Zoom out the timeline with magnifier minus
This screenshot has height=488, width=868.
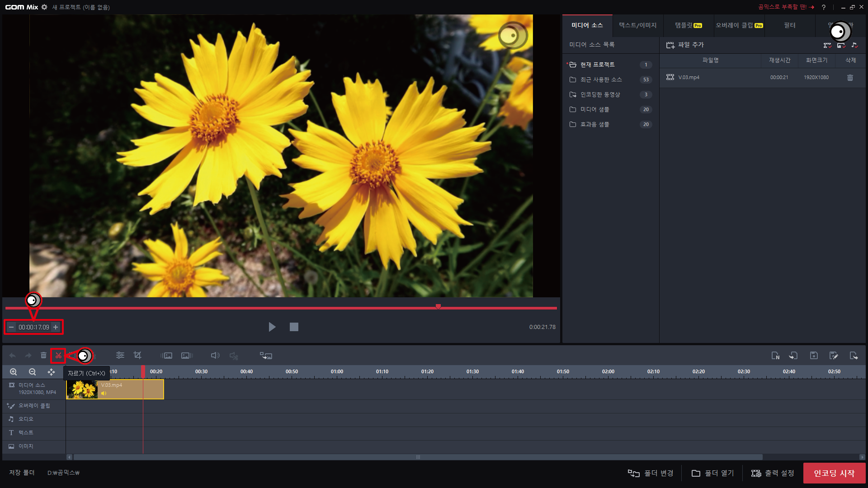pos(32,372)
